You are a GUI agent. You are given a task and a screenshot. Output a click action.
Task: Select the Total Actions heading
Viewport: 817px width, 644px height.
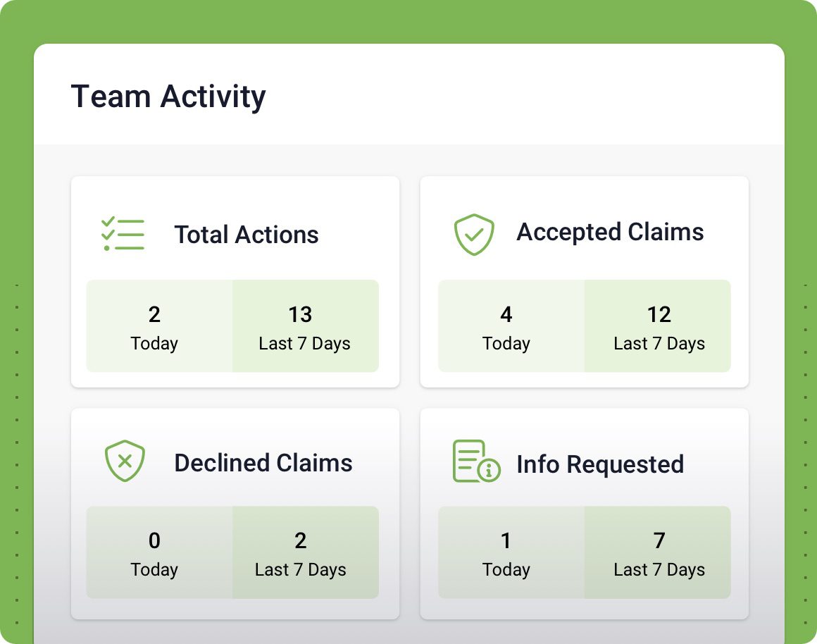pos(247,235)
